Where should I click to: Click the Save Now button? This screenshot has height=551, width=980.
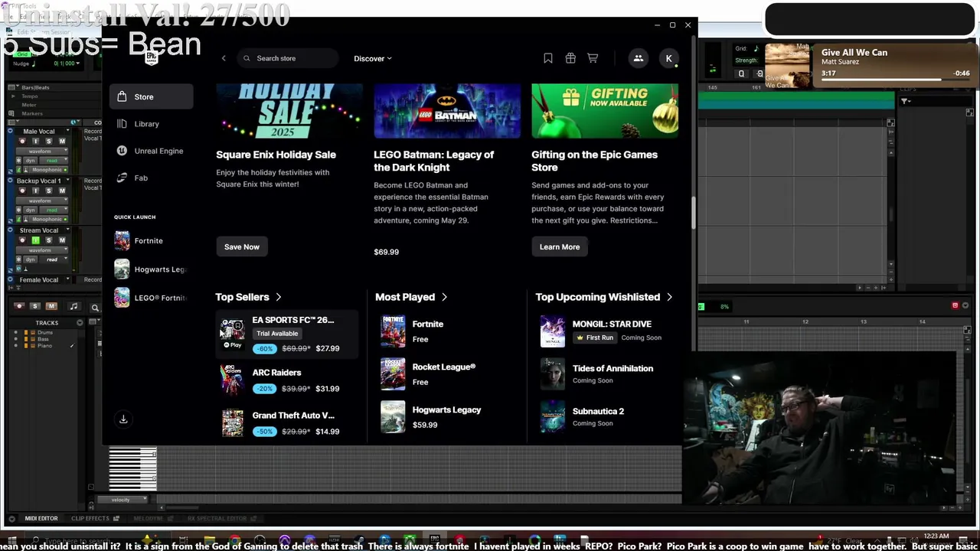click(x=242, y=246)
